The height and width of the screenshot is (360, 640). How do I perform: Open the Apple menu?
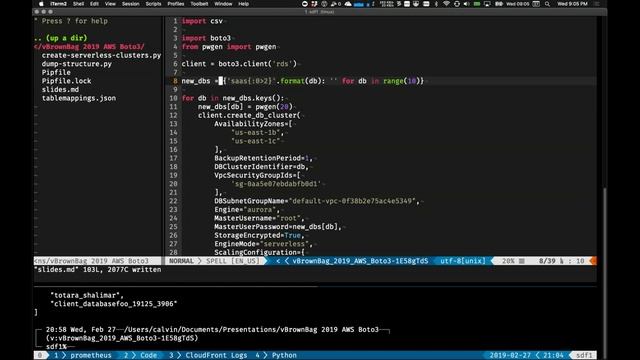[x=41, y=4]
